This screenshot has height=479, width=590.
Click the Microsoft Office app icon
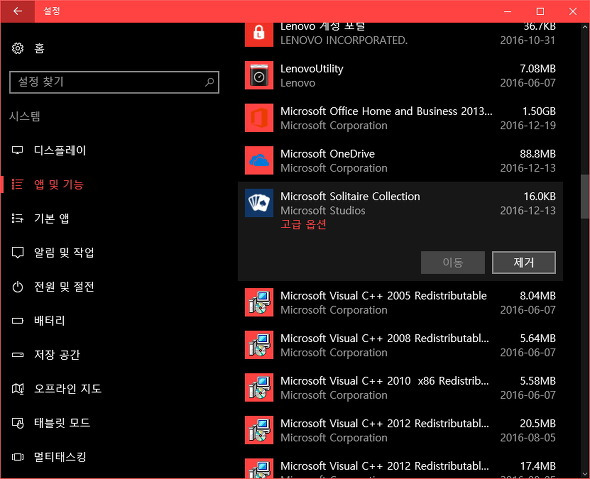(259, 118)
